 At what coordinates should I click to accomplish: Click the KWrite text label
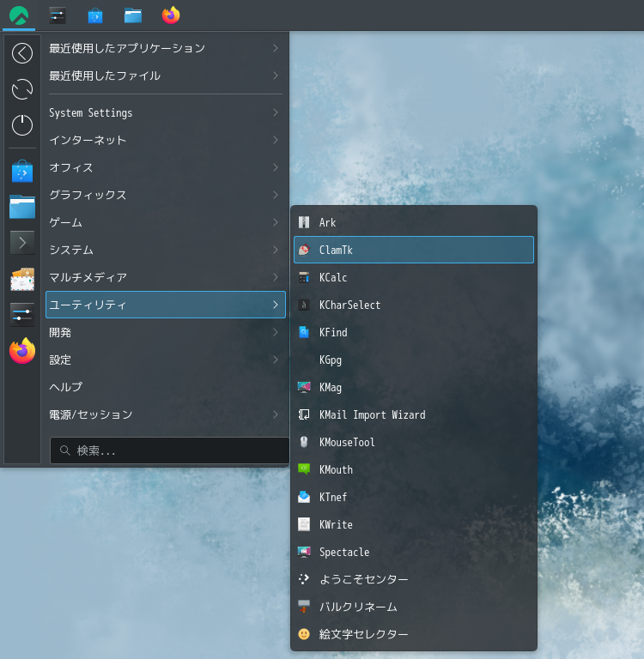[x=336, y=524]
